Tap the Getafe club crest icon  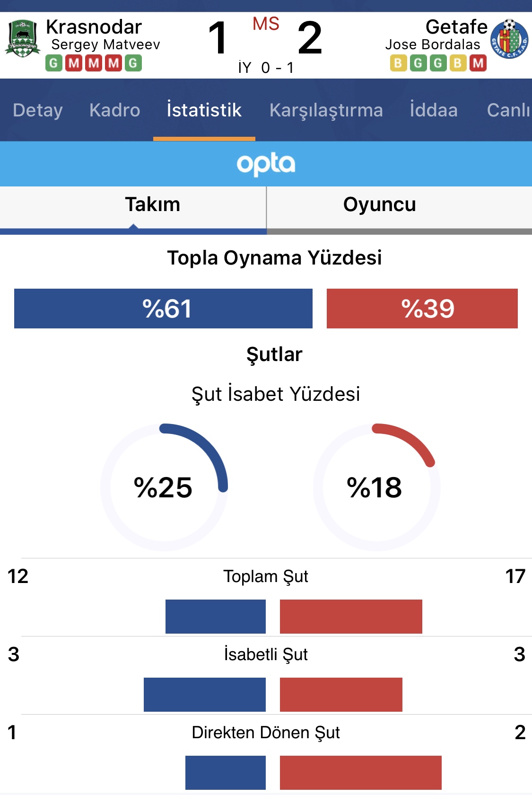(x=509, y=39)
